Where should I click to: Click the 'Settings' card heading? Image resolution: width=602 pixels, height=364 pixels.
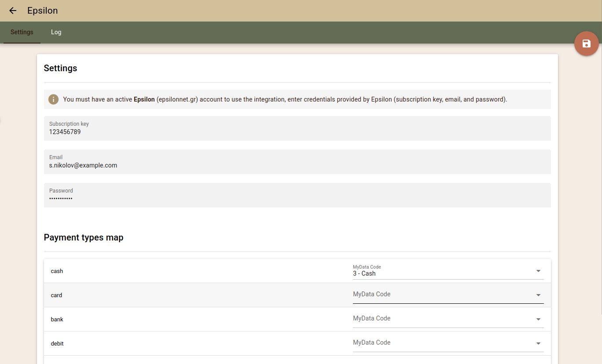click(x=60, y=68)
